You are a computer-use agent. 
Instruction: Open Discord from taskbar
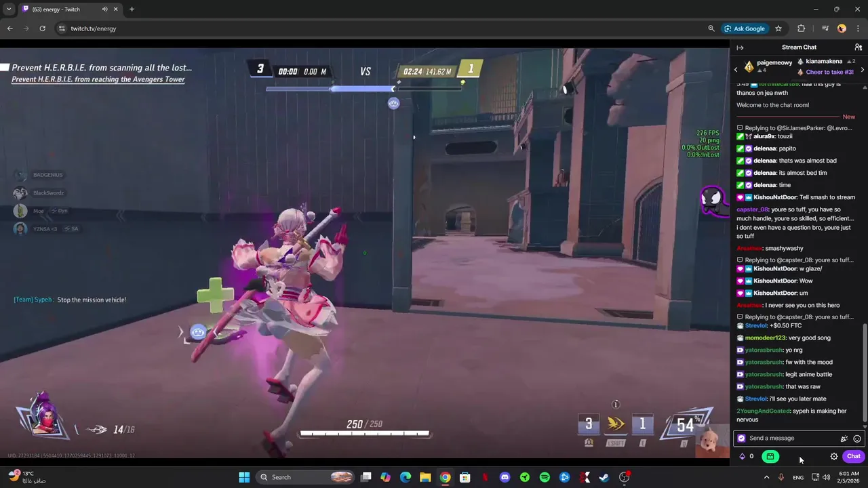[505, 477]
